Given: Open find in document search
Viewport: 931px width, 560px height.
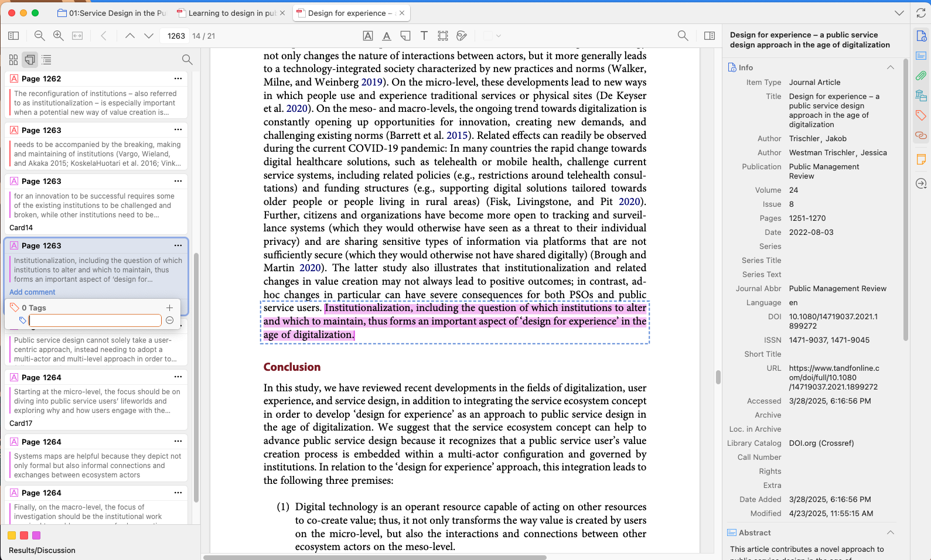Looking at the screenshot, I should point(683,36).
